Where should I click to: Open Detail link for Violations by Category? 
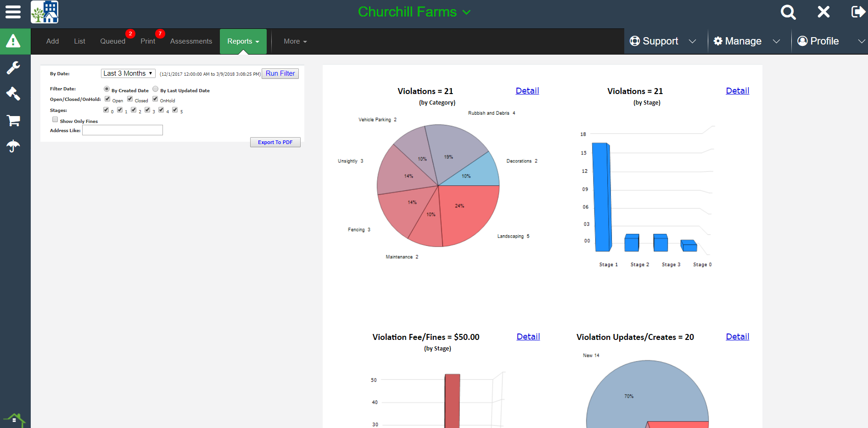pos(527,91)
